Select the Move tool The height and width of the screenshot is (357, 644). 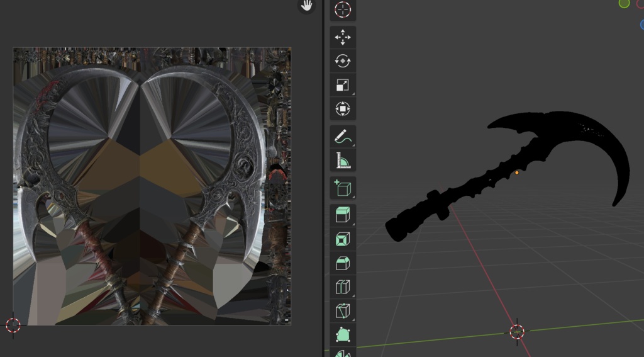343,38
